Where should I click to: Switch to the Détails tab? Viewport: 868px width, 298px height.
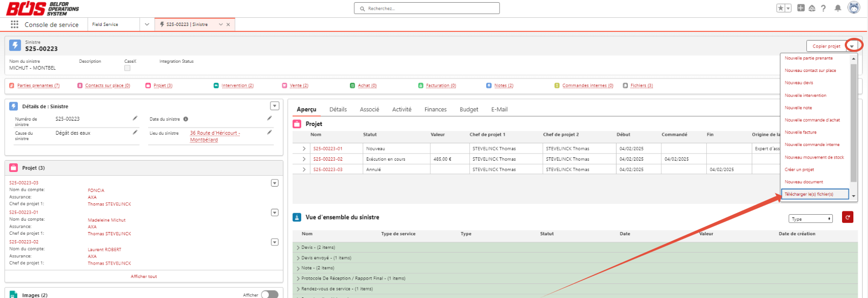pyautogui.click(x=338, y=109)
